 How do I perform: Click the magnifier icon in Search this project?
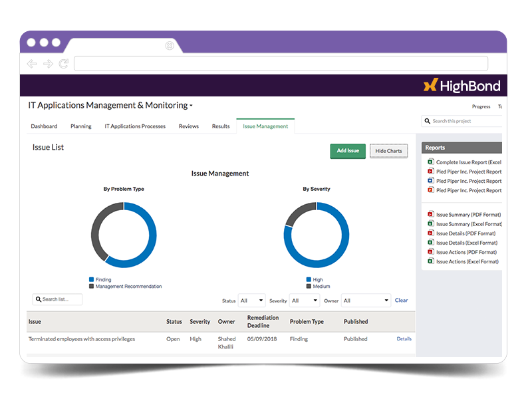click(x=428, y=121)
